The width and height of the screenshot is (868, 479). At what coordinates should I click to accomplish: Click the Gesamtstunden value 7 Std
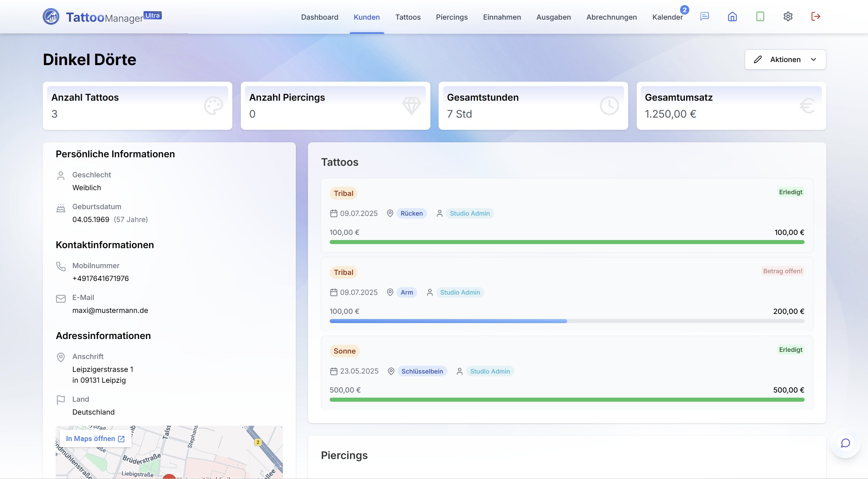[x=459, y=114]
